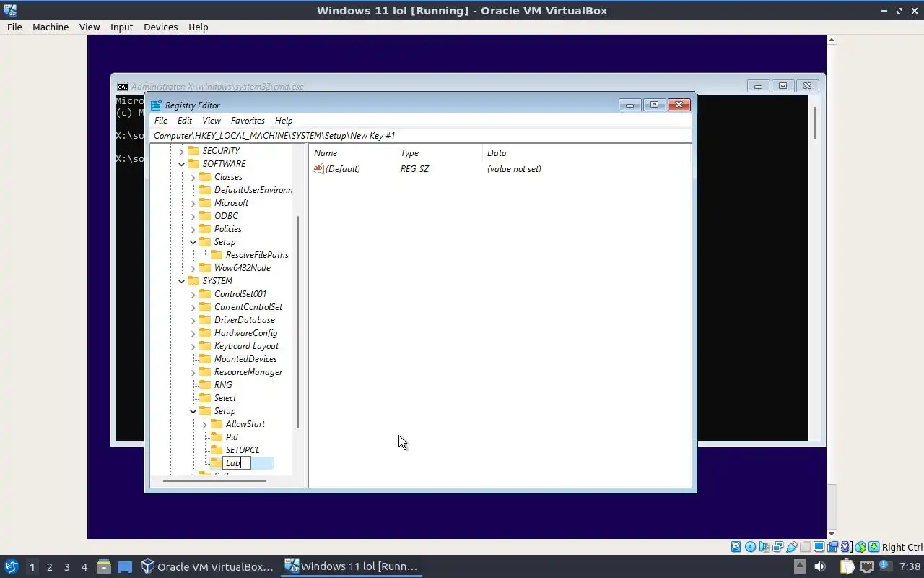The height and width of the screenshot is (578, 924).
Task: Click the eject removable media tray icon
Action: coord(800,566)
